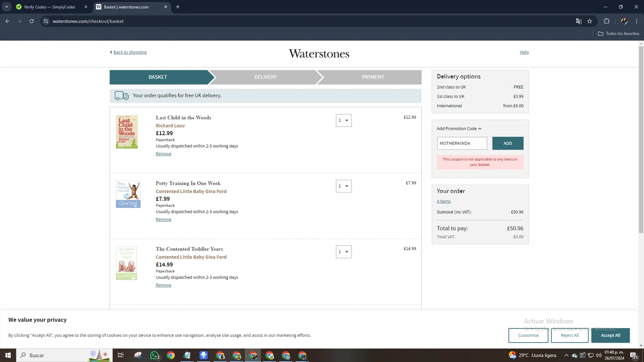Collapse the Add Promotion Code section
Viewport: 644px width, 362px height.
[x=459, y=129]
